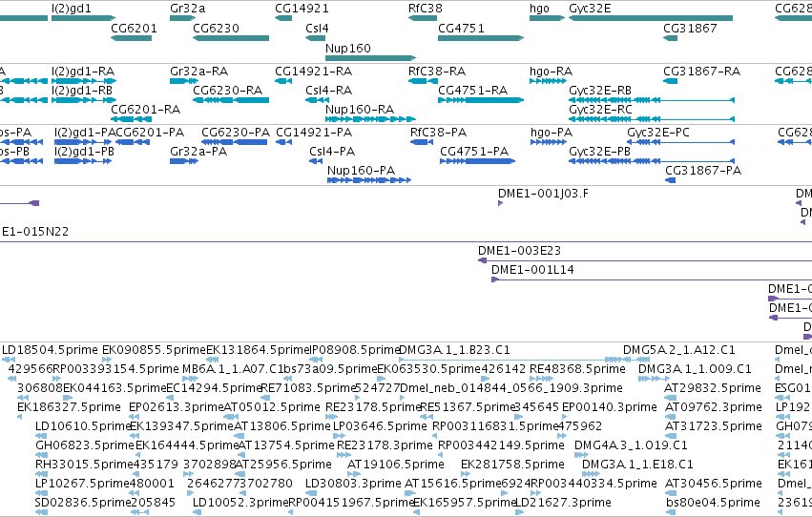Select the bs80e04.5prime EST label
The image size is (812, 517).
click(x=713, y=503)
